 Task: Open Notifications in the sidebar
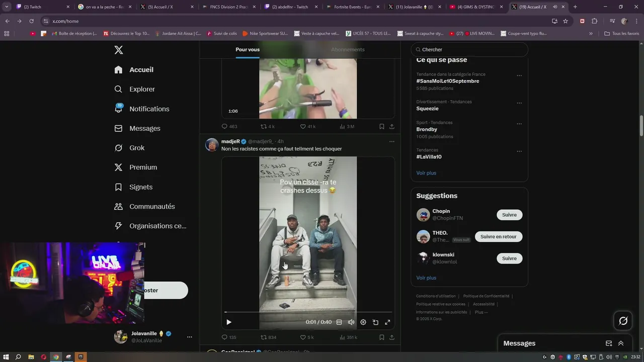[x=141, y=109]
